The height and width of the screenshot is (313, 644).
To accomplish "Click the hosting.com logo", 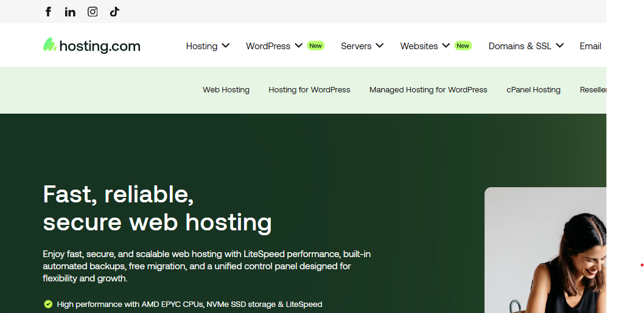I will [91, 46].
